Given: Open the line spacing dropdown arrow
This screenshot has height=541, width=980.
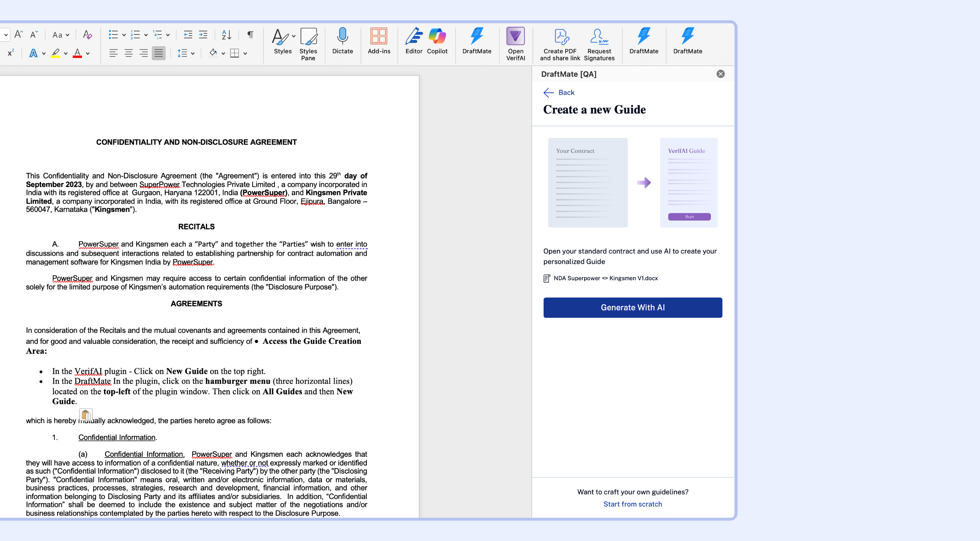Looking at the screenshot, I should (x=193, y=54).
